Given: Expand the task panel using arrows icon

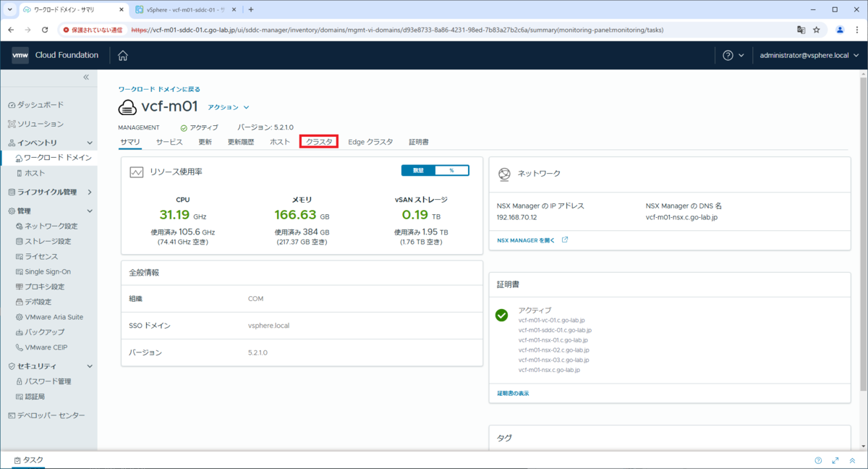Looking at the screenshot, I should [835, 460].
